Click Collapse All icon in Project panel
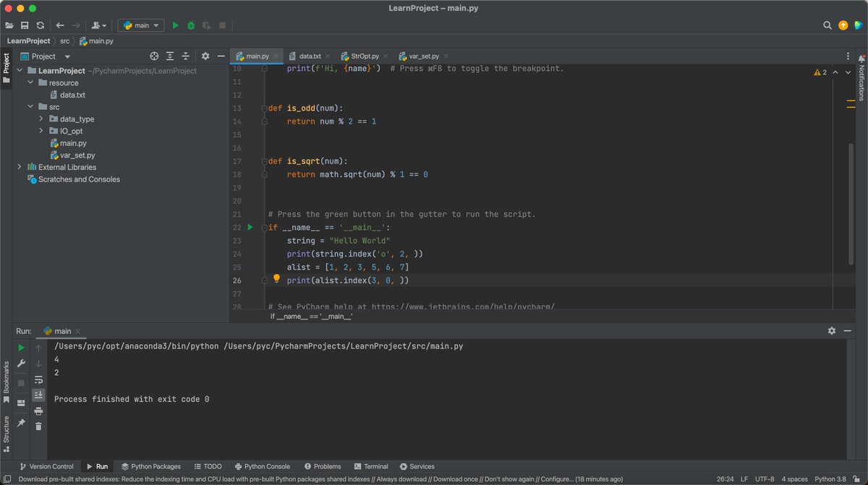868x485 pixels. coord(186,56)
